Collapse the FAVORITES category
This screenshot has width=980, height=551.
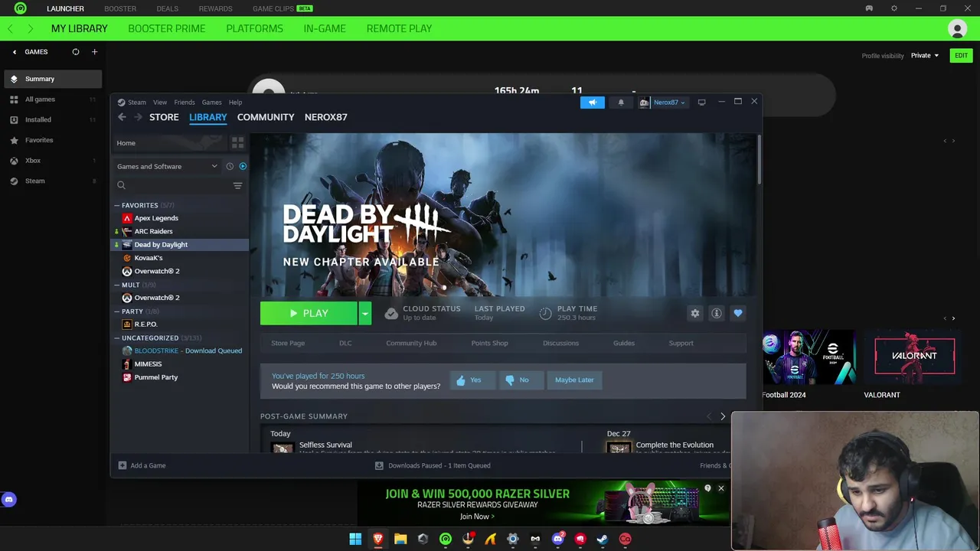tap(117, 205)
